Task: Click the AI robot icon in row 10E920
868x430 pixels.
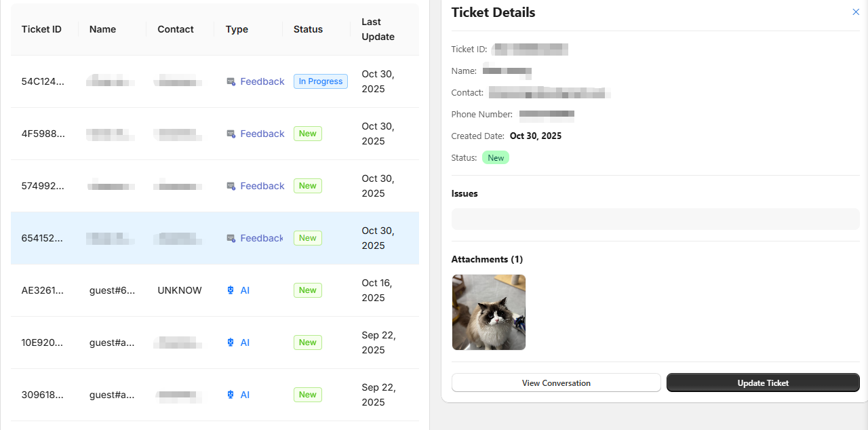Action: (x=231, y=343)
